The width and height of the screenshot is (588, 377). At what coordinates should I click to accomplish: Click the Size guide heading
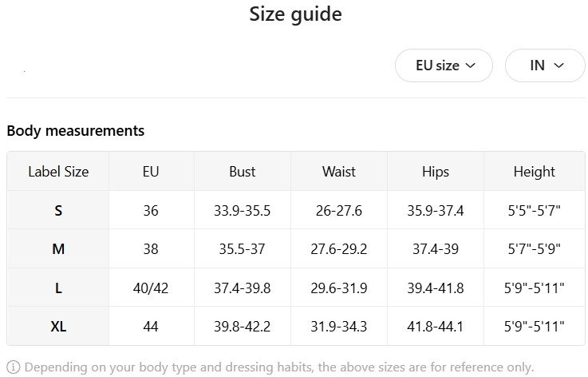coord(295,14)
